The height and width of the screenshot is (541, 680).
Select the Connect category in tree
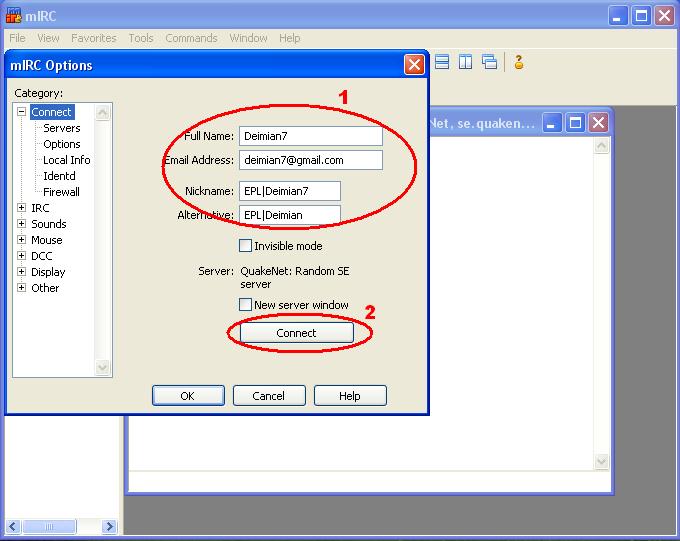[x=52, y=112]
